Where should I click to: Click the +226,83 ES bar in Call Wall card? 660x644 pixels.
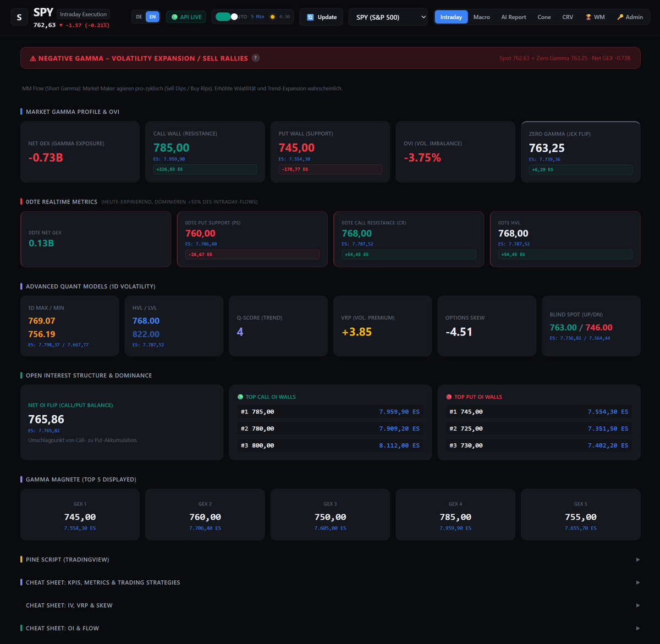pyautogui.click(x=205, y=169)
